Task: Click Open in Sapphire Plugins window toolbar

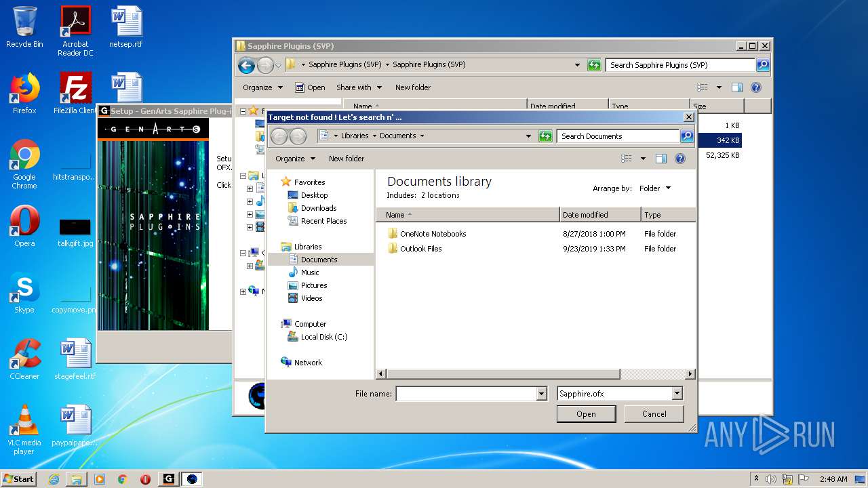Action: 311,87
